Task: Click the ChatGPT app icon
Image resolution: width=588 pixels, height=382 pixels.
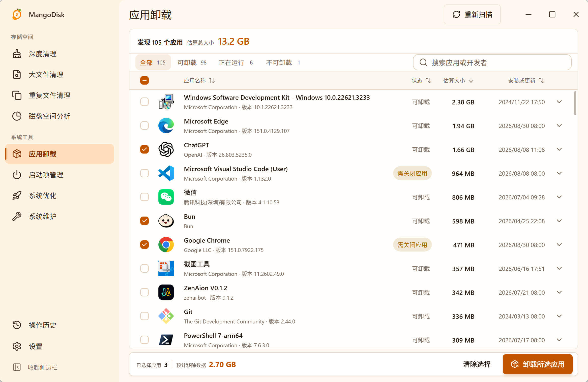Action: (x=166, y=150)
